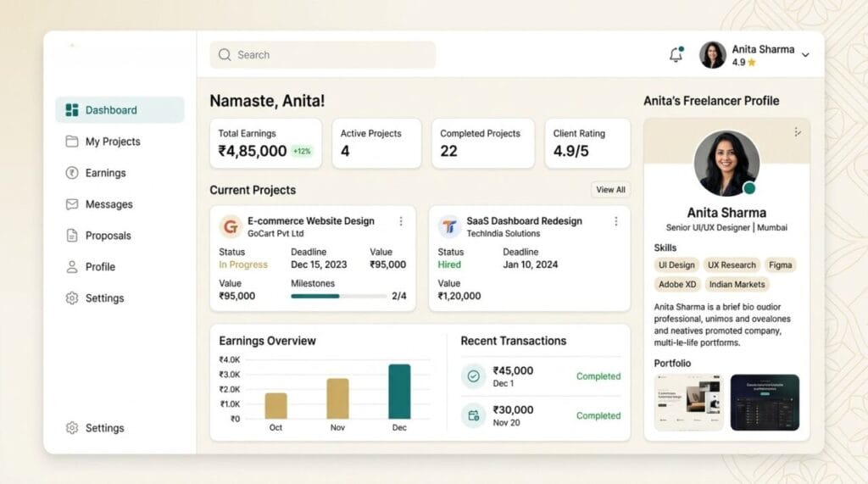Click the My Projects folder icon

pos(72,142)
